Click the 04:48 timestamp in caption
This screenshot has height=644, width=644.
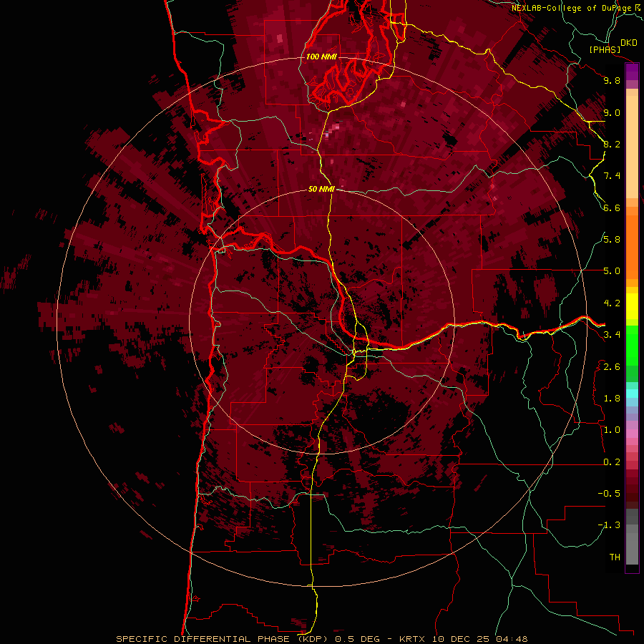[x=512, y=639]
